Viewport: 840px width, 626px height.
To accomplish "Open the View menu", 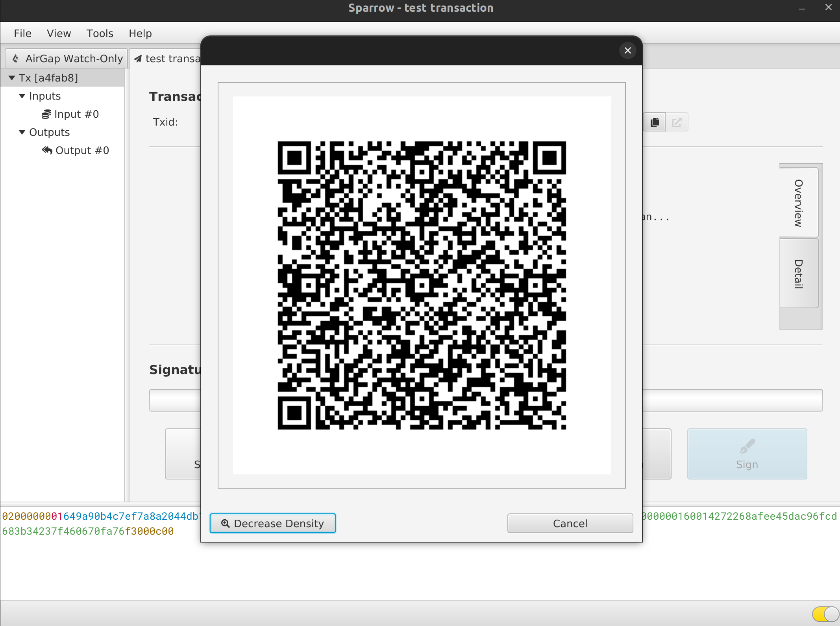I will point(59,33).
